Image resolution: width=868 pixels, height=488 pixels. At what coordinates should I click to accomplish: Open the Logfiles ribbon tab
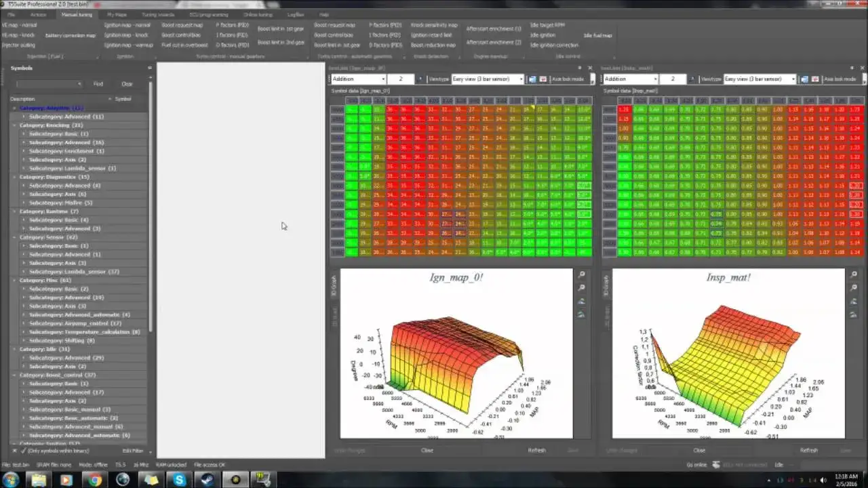[x=295, y=14]
